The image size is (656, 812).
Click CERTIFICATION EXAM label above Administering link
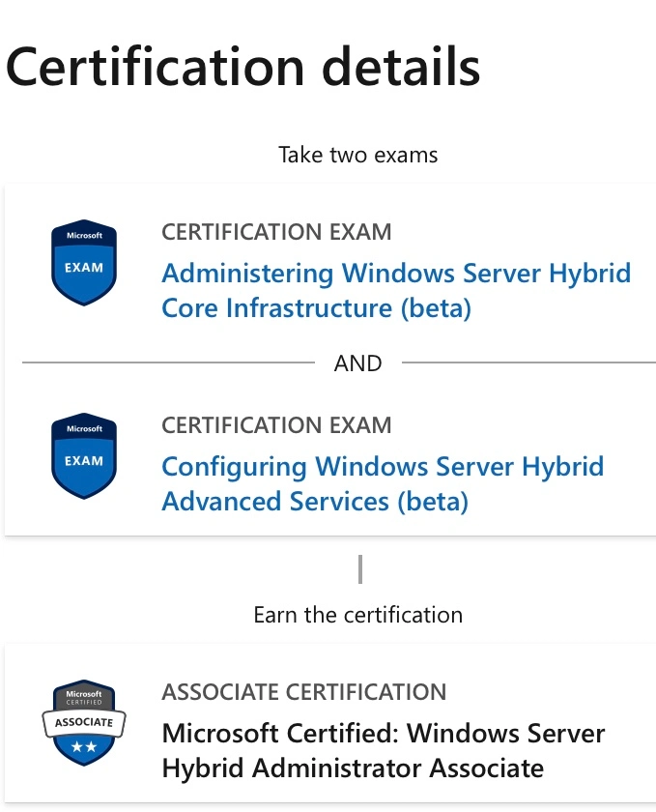[276, 232]
